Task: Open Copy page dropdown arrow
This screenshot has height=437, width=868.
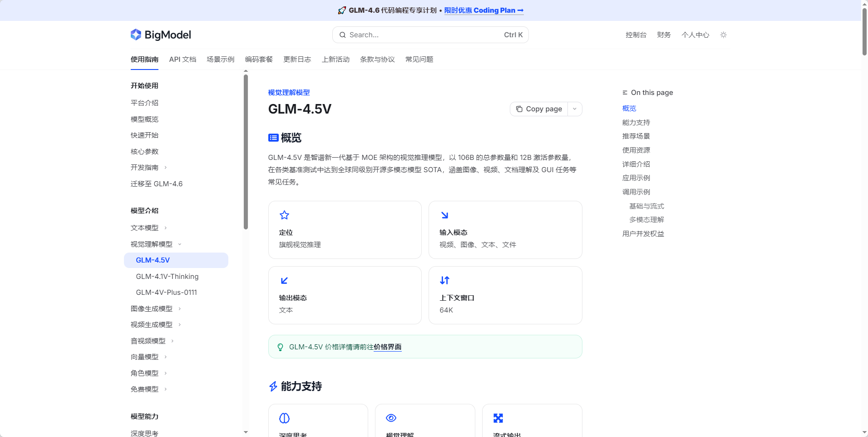Action: point(575,109)
